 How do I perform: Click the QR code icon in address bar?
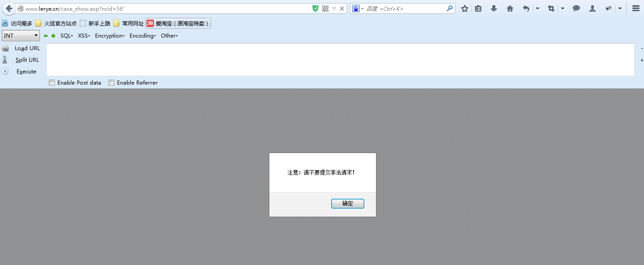click(x=325, y=9)
